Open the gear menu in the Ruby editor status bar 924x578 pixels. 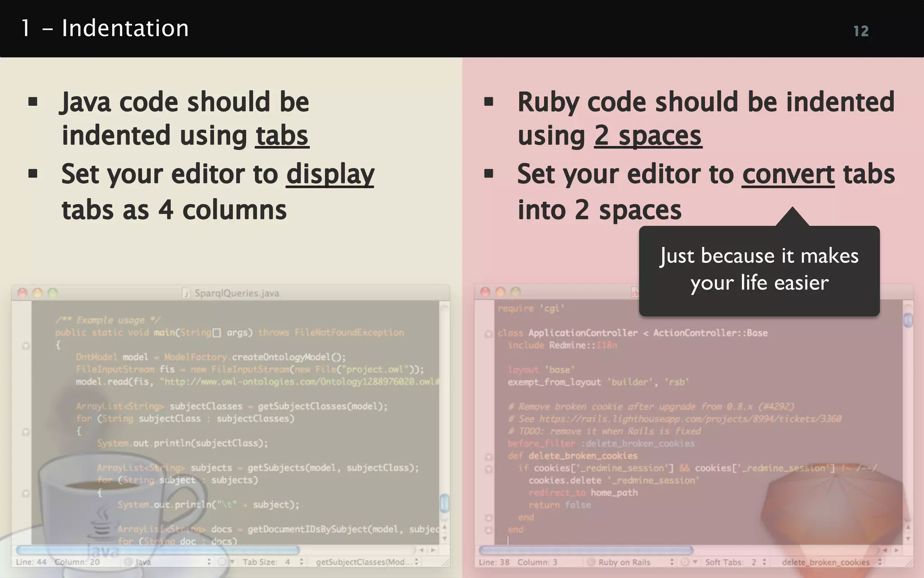click(x=685, y=562)
